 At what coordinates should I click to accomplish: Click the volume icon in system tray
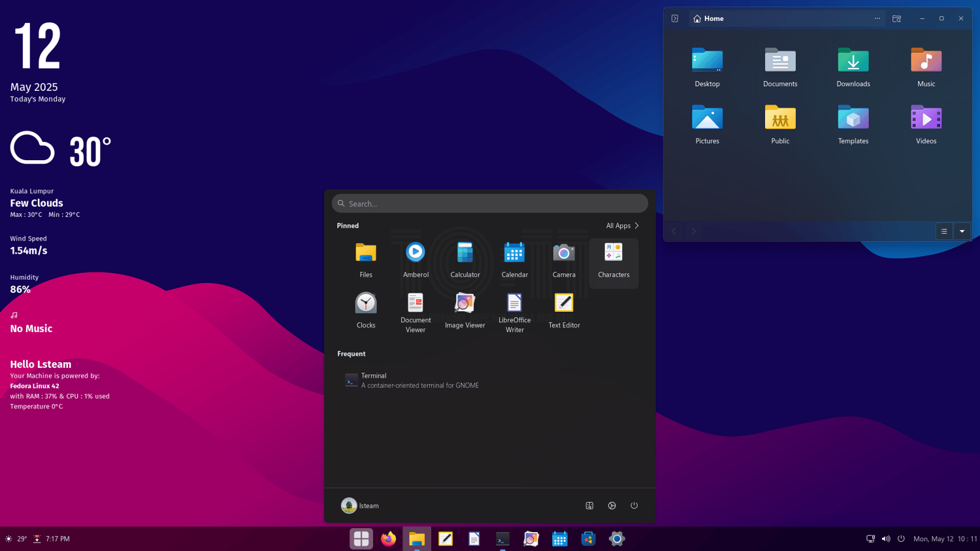886,539
